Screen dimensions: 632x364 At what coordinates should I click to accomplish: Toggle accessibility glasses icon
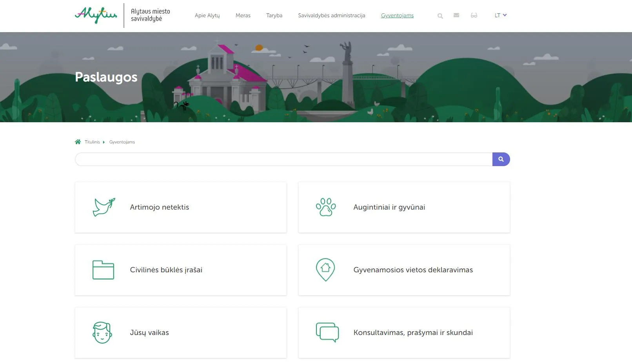[x=474, y=15]
